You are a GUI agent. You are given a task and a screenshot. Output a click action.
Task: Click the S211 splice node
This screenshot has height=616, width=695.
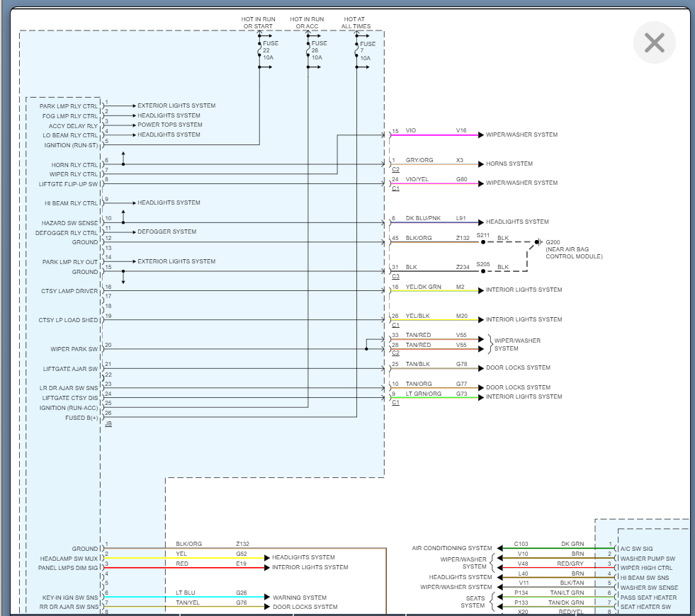483,242
